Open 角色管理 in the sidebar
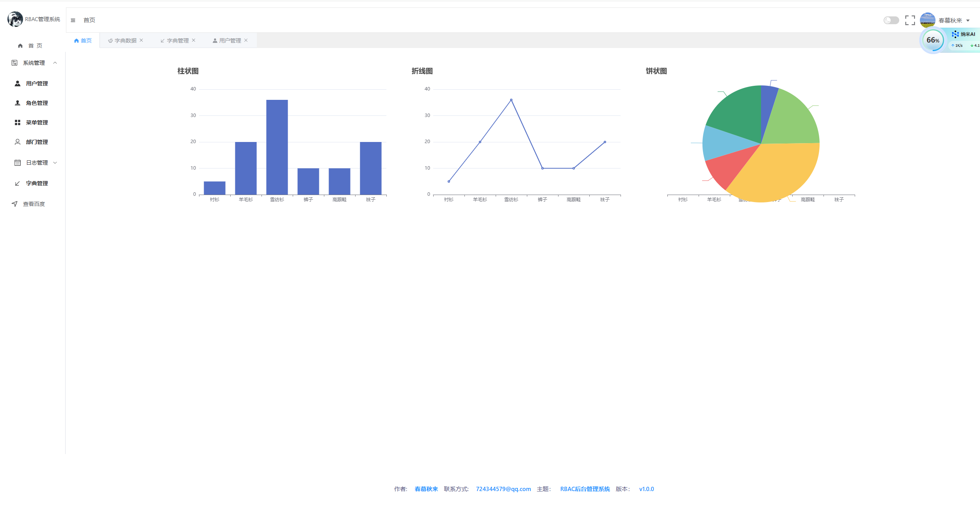Image resolution: width=980 pixels, height=509 pixels. (x=37, y=103)
